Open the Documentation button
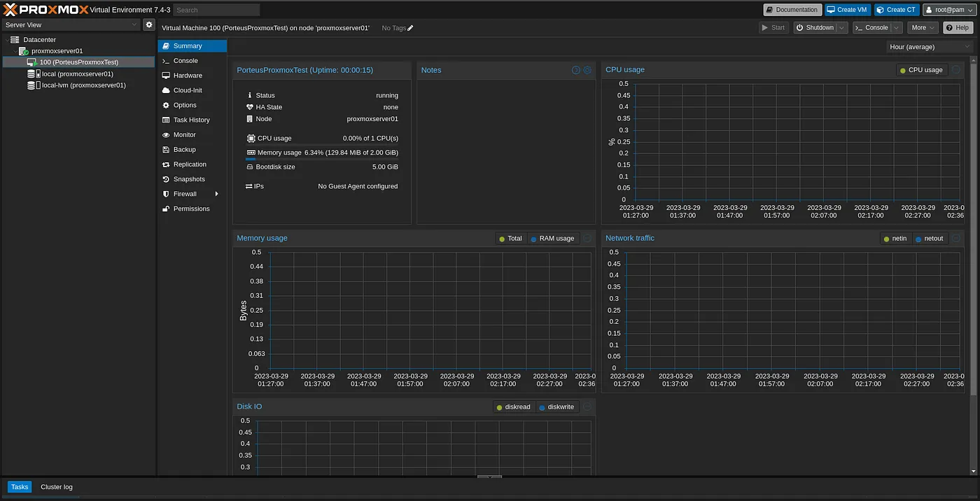The height and width of the screenshot is (501, 980). 792,10
